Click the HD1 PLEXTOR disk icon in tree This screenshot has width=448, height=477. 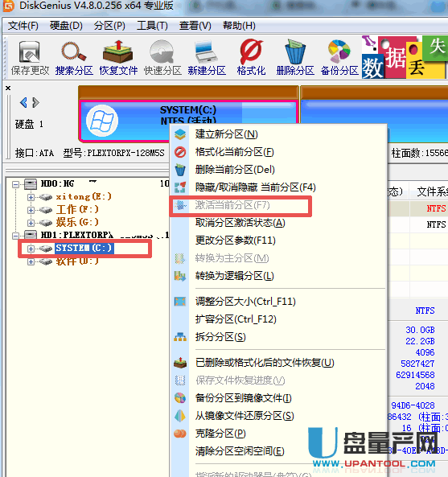click(31, 235)
